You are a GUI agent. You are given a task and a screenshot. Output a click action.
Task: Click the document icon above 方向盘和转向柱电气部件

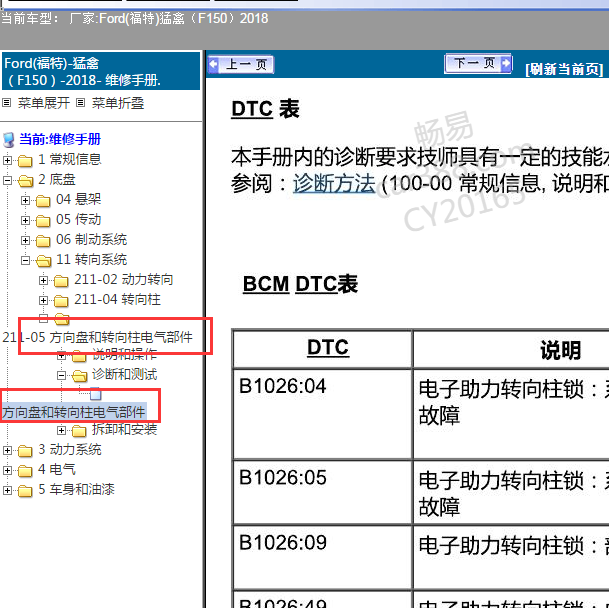coord(96,394)
